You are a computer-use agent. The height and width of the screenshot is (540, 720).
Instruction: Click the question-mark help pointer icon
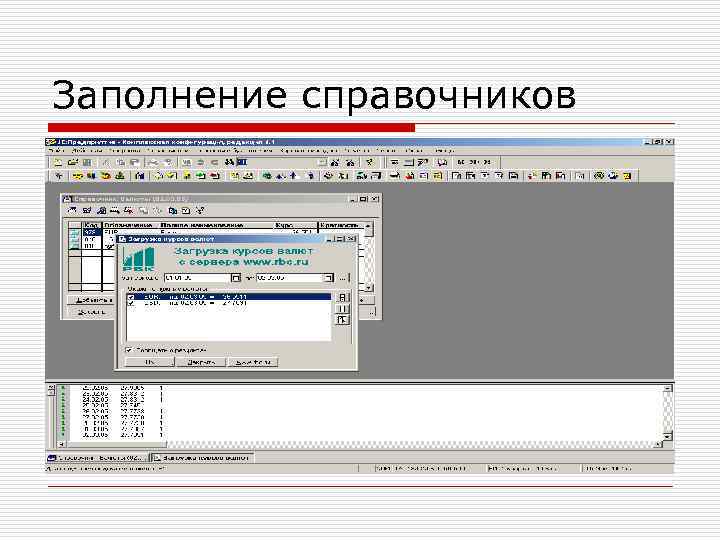(x=370, y=162)
